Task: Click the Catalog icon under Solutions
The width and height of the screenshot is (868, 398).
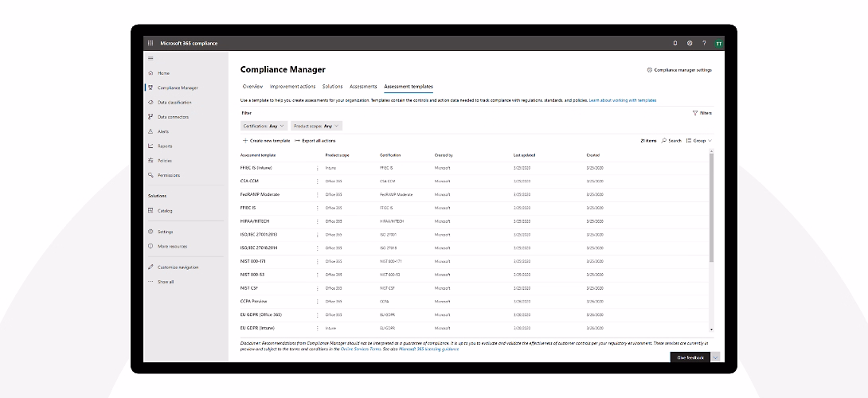Action: [x=151, y=211]
